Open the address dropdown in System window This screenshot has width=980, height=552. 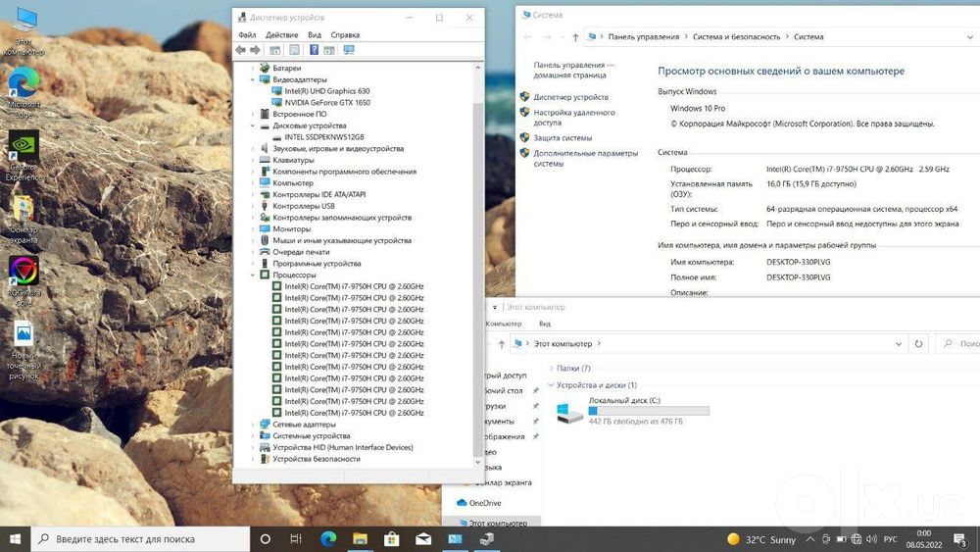[x=970, y=37]
